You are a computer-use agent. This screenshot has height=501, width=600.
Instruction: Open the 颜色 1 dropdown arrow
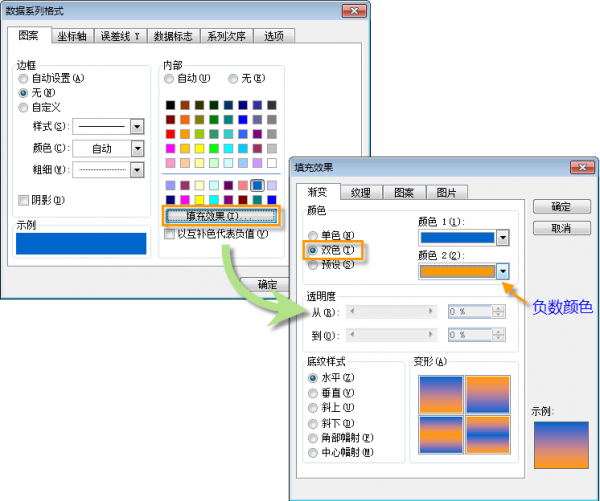[502, 238]
